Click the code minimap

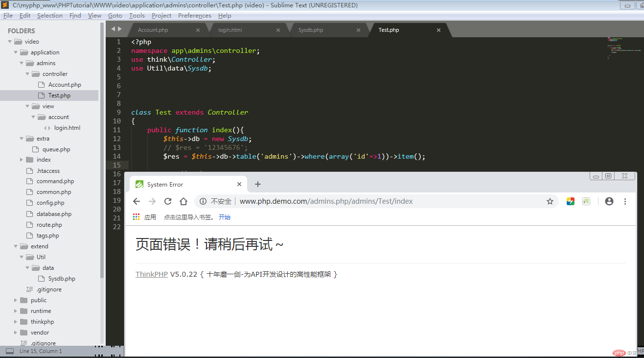[x=624, y=49]
